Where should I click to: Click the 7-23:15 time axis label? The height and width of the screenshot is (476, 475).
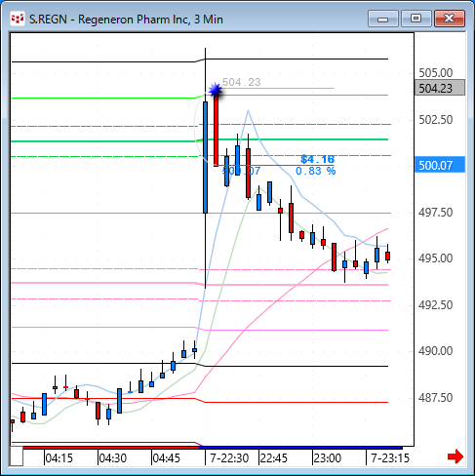click(390, 458)
